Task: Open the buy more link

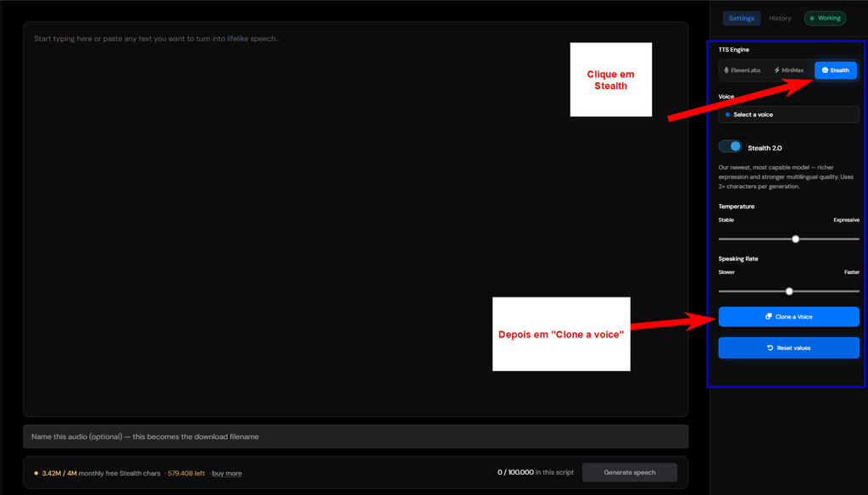Action: coord(226,474)
